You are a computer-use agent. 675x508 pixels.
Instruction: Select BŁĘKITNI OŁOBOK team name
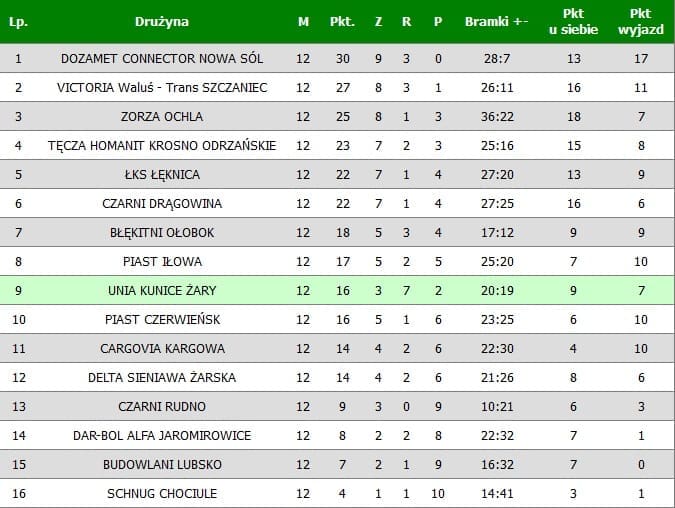161,233
